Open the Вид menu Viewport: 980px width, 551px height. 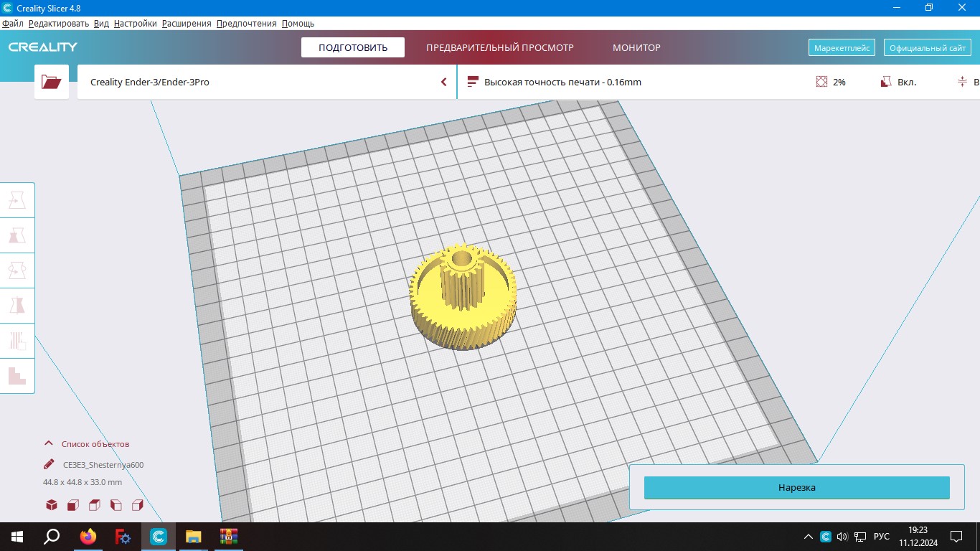101,23
